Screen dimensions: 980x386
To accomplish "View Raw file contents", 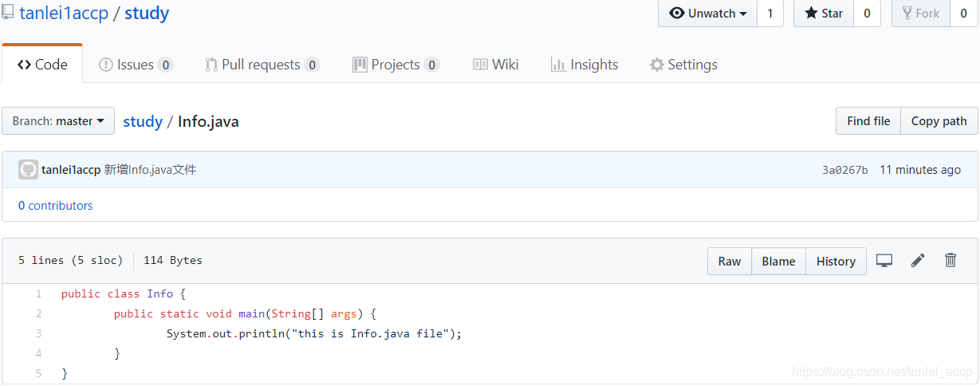I will 730,261.
